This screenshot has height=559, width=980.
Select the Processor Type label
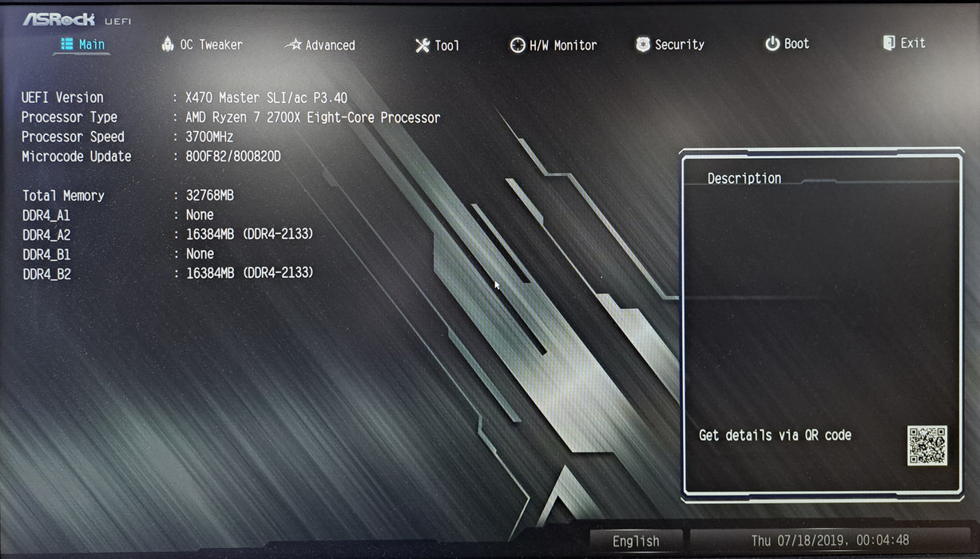tap(69, 117)
